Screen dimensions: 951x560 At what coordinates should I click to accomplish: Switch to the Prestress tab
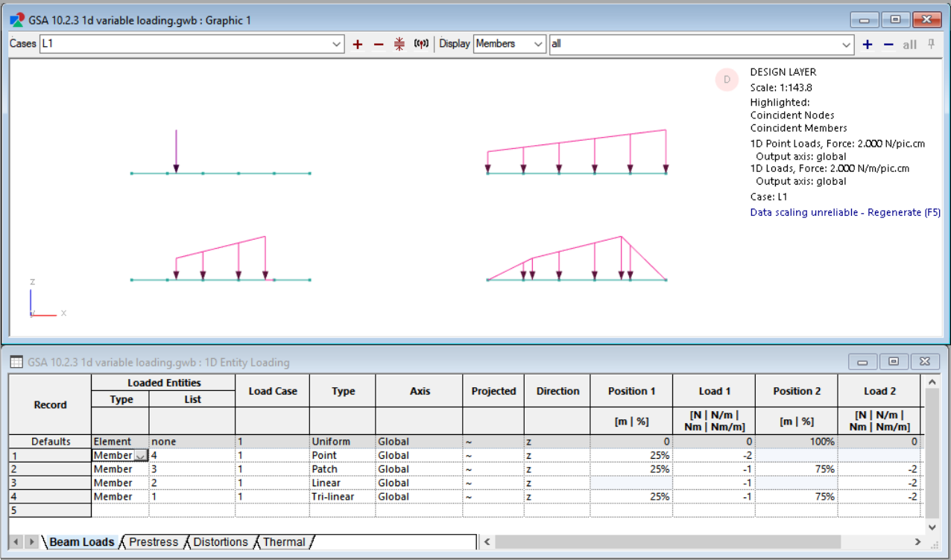[x=153, y=542]
